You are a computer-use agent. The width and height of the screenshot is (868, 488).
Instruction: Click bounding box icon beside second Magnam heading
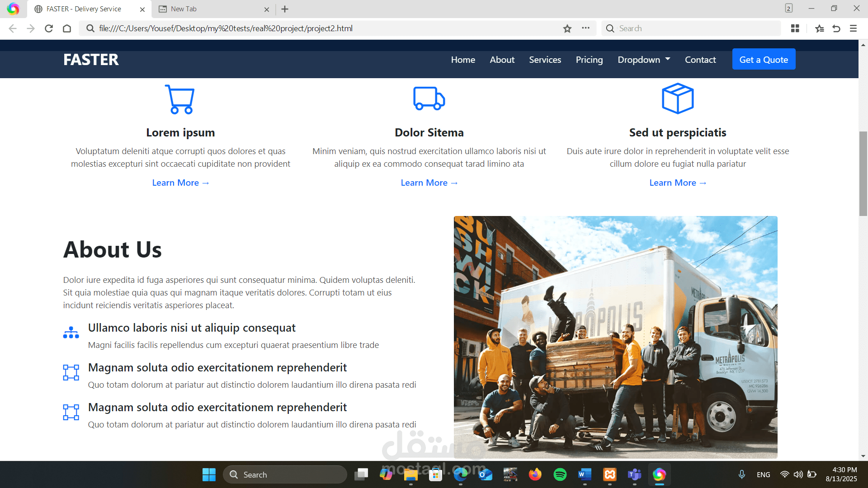(71, 412)
